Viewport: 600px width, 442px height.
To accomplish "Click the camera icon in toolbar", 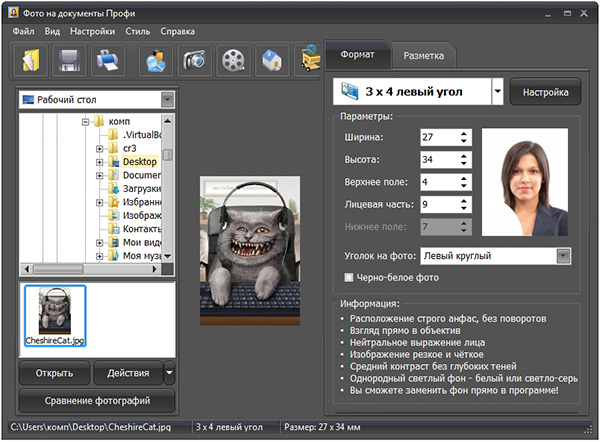I will 196,62.
